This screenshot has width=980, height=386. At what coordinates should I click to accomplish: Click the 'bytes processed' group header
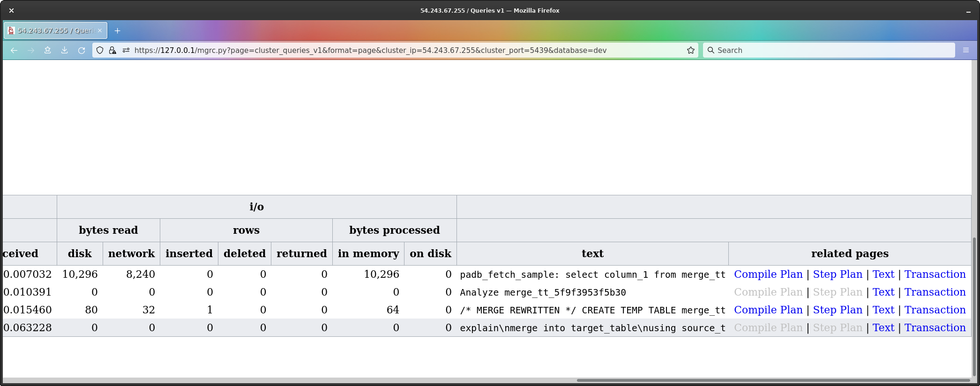click(395, 230)
